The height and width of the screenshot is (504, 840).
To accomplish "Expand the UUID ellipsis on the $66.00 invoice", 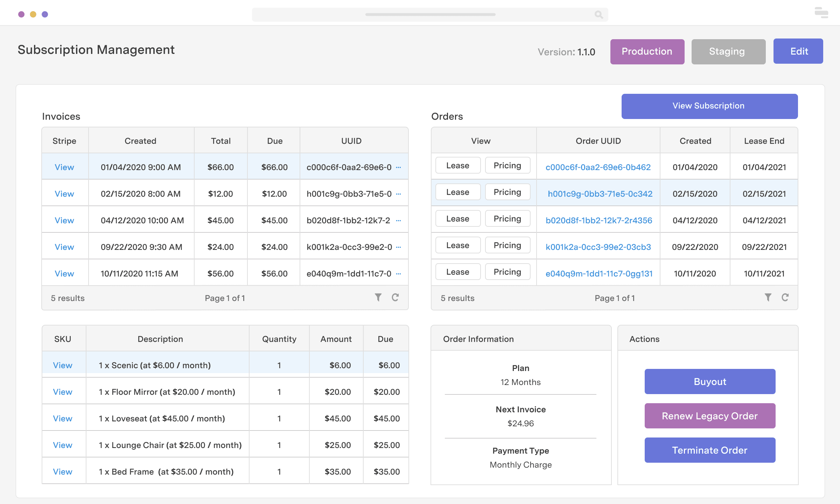I will 398,167.
